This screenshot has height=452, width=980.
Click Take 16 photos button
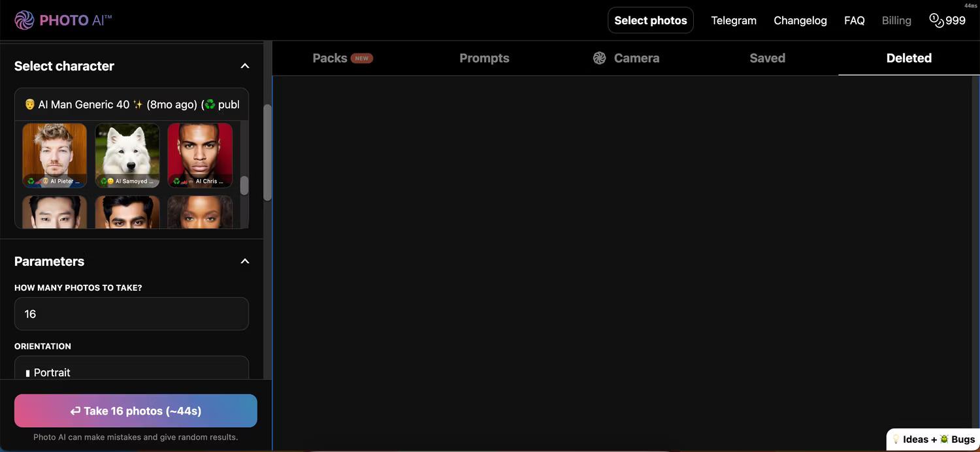[136, 411]
